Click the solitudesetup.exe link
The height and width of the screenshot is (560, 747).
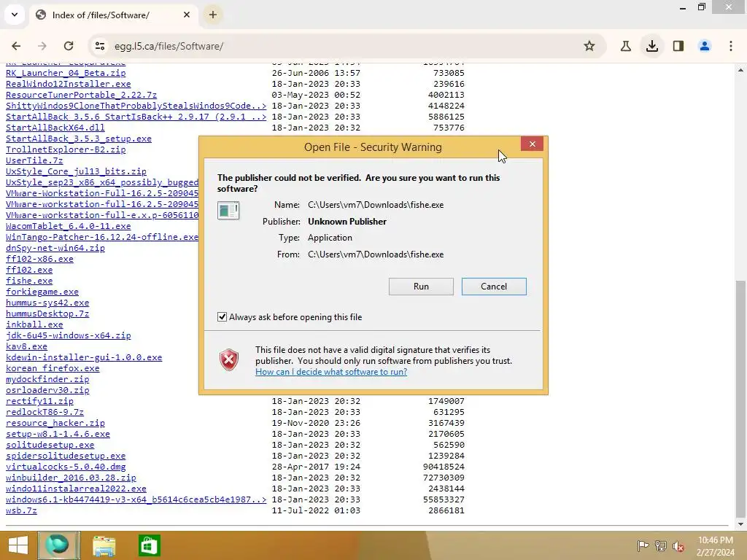point(50,446)
